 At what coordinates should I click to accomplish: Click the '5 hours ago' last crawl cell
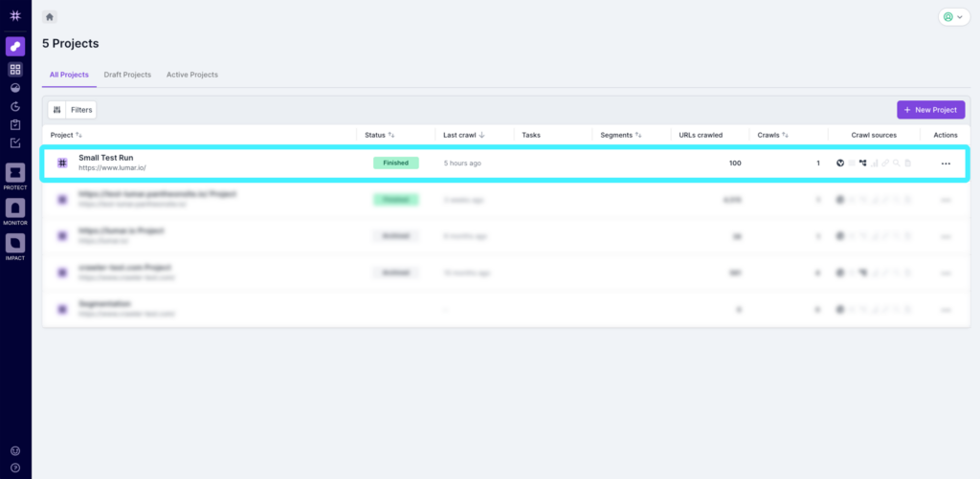click(x=462, y=163)
